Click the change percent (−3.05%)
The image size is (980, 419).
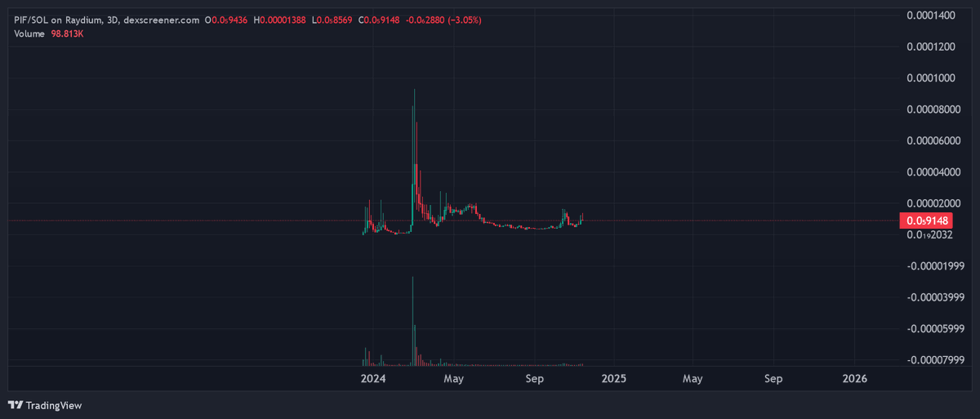point(464,20)
